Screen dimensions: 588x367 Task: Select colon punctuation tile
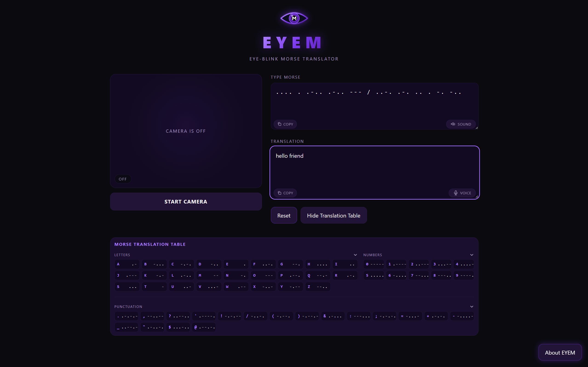pos(359,316)
